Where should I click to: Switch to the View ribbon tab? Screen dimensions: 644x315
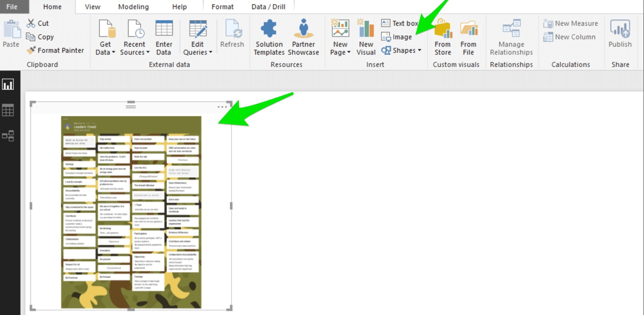93,7
